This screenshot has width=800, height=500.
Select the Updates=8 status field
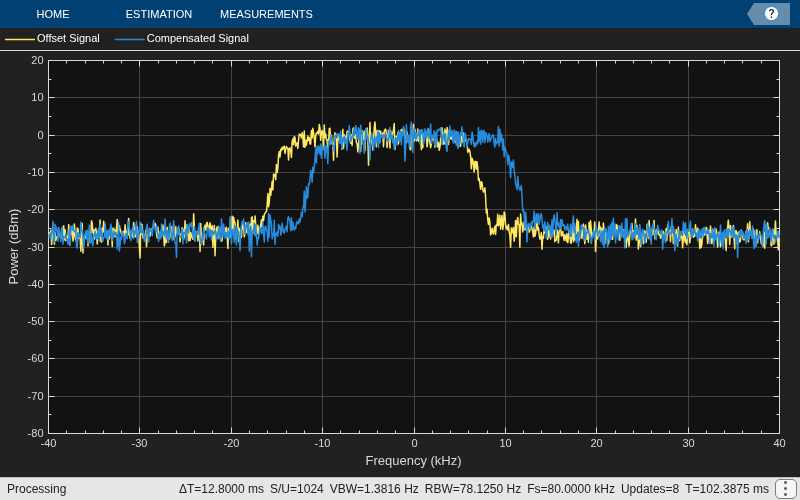(x=650, y=489)
